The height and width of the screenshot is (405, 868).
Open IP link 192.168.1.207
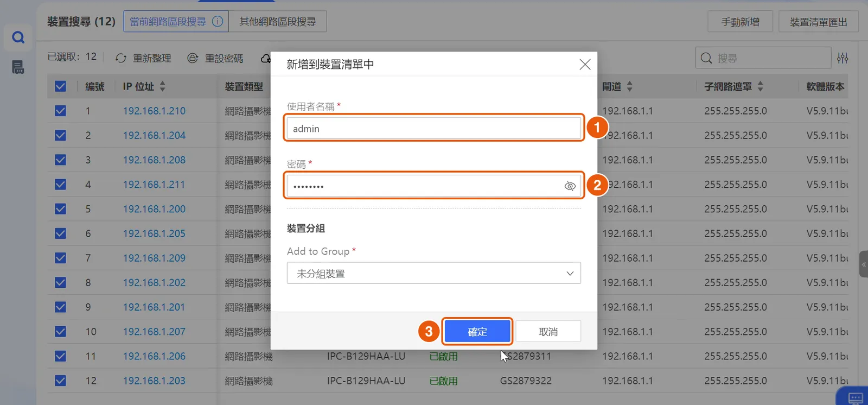tap(154, 332)
